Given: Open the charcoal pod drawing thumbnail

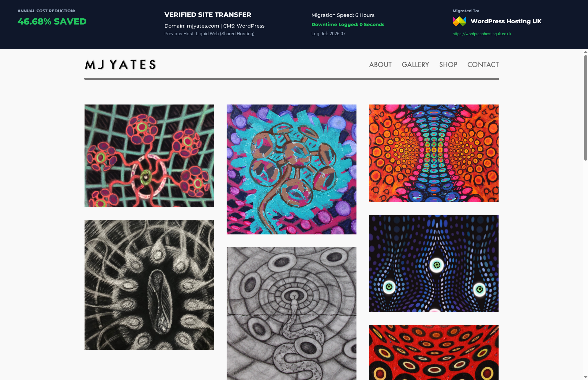Looking at the screenshot, I should pos(149,285).
